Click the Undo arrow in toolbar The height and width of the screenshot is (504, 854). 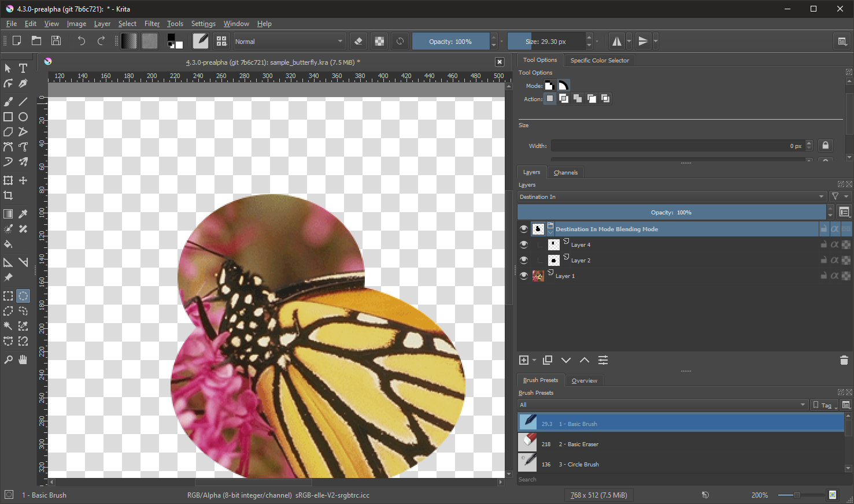(81, 41)
